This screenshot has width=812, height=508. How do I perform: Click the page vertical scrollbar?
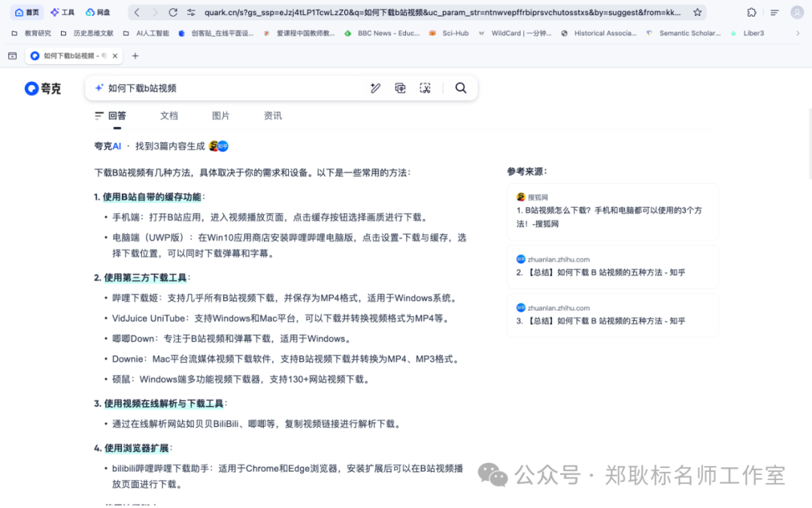point(810,144)
